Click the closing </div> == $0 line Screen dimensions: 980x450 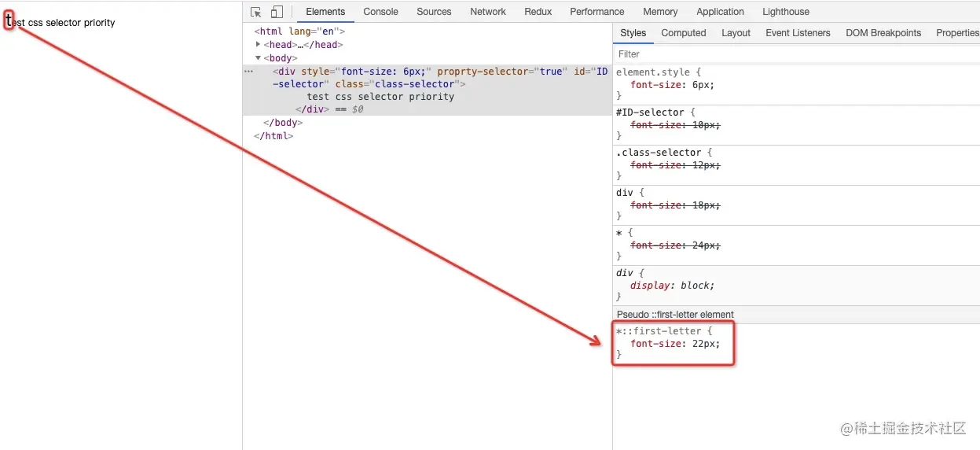(329, 109)
